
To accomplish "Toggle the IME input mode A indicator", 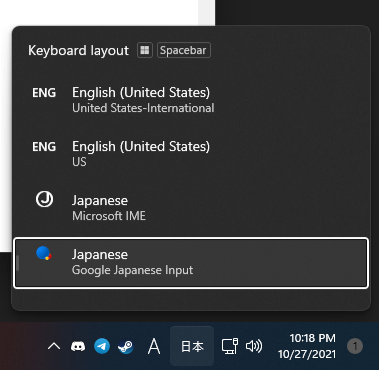I will pyautogui.click(x=154, y=346).
